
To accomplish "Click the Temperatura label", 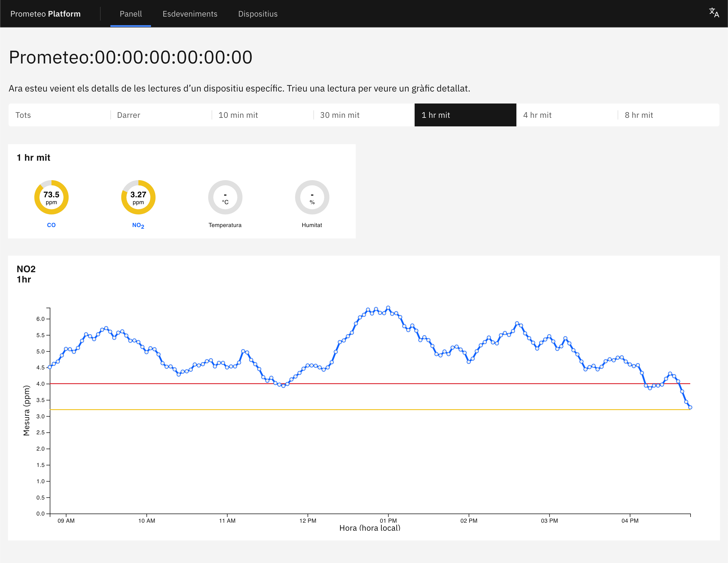I will pos(225,225).
